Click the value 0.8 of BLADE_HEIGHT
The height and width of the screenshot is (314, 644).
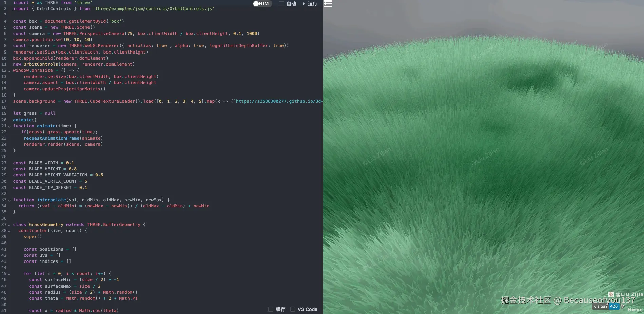click(73, 169)
